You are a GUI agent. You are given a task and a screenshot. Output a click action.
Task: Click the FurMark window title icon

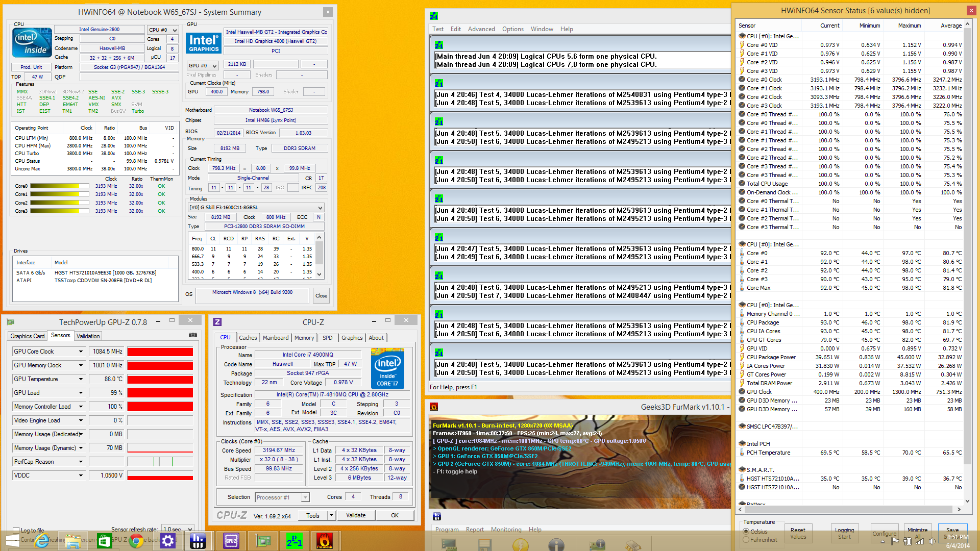tap(434, 407)
